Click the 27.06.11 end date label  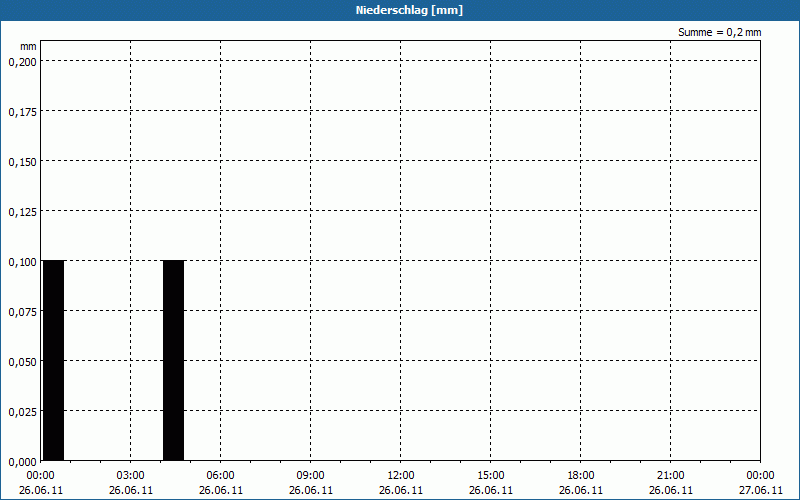(760, 490)
